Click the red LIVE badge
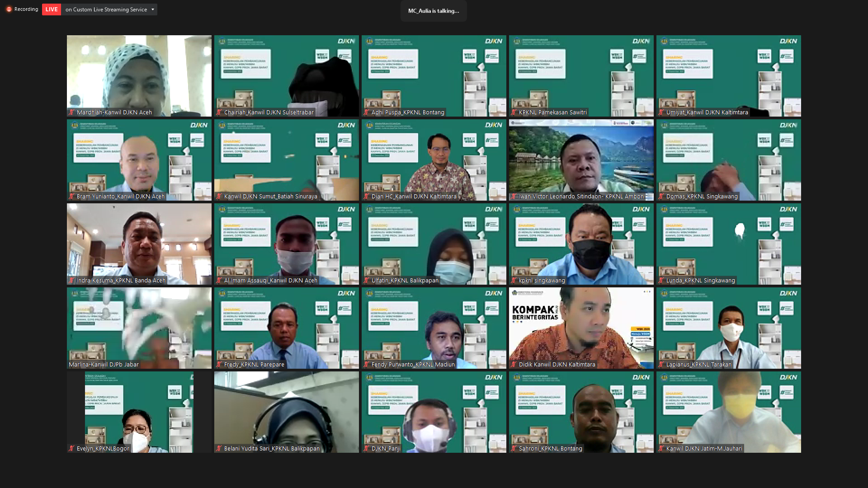Screen dimensions: 868x488 52,9
